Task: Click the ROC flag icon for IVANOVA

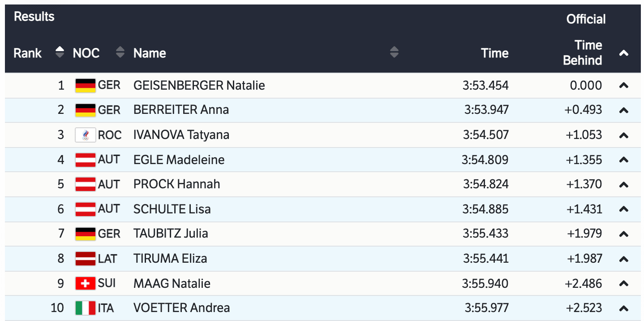Action: point(85,135)
